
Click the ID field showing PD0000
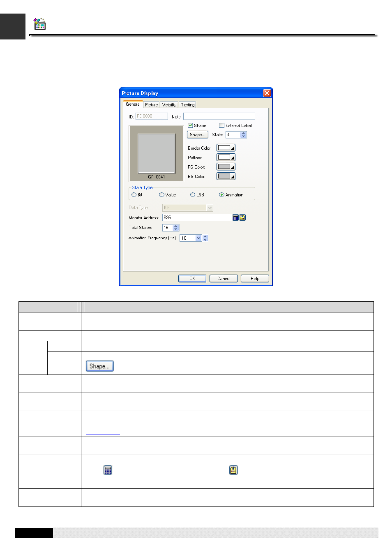(152, 116)
